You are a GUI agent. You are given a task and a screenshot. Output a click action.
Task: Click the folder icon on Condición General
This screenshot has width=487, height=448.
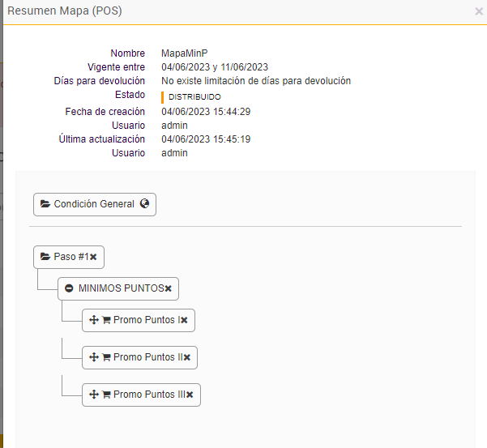point(45,204)
